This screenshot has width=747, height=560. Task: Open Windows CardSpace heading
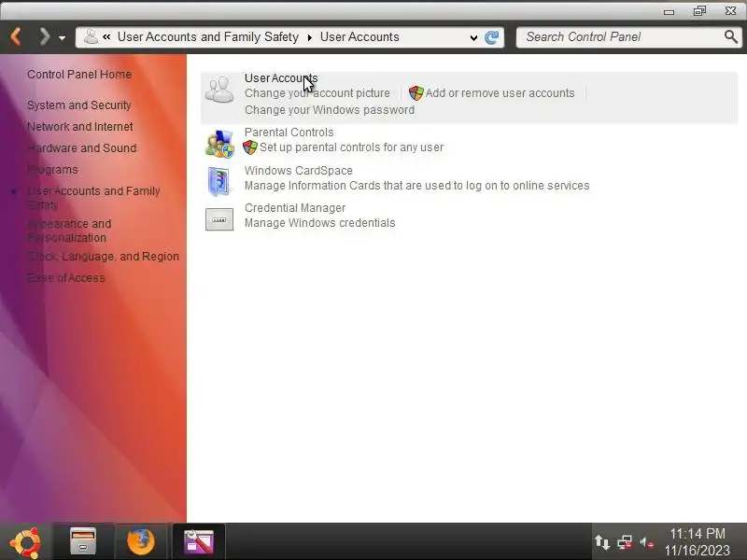pyautogui.click(x=299, y=171)
